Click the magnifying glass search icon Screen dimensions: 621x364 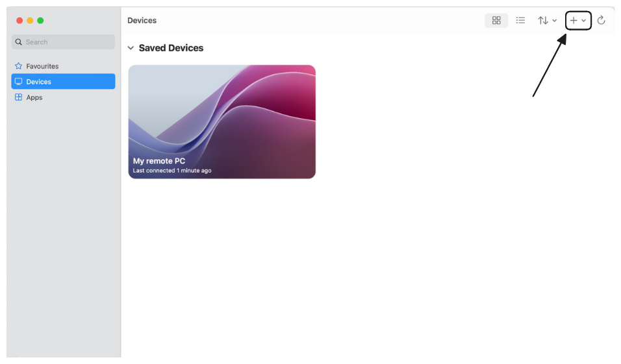pyautogui.click(x=19, y=42)
